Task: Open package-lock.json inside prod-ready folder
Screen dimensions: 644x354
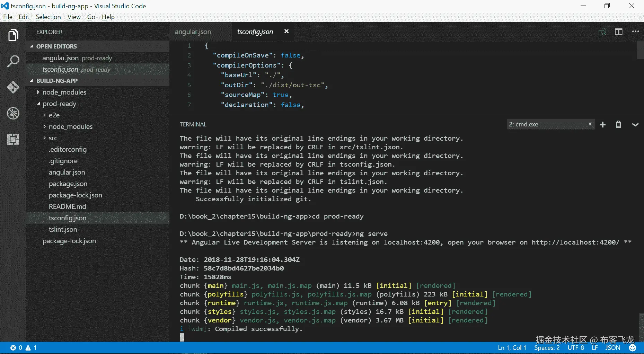Action: [x=98, y=195]
